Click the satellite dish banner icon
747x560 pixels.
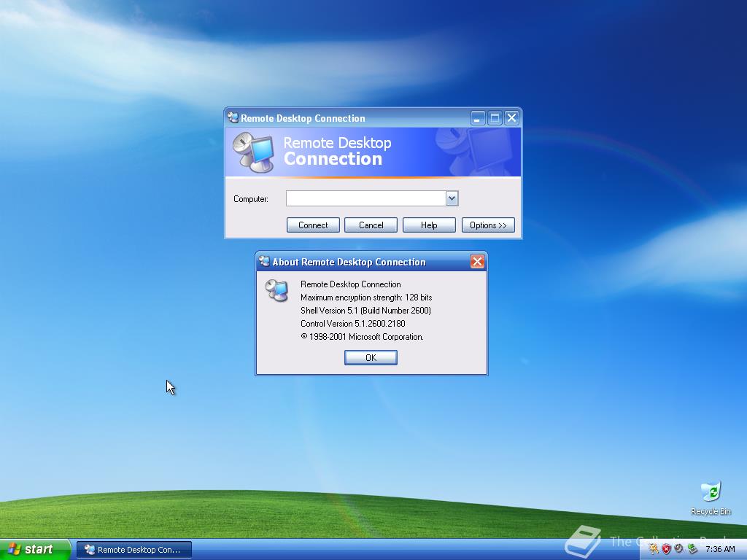click(253, 152)
